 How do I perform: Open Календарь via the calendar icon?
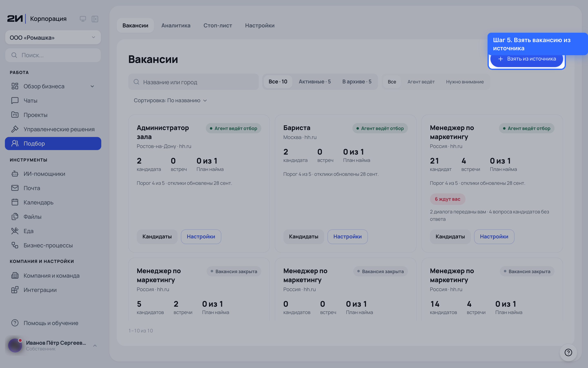click(15, 202)
